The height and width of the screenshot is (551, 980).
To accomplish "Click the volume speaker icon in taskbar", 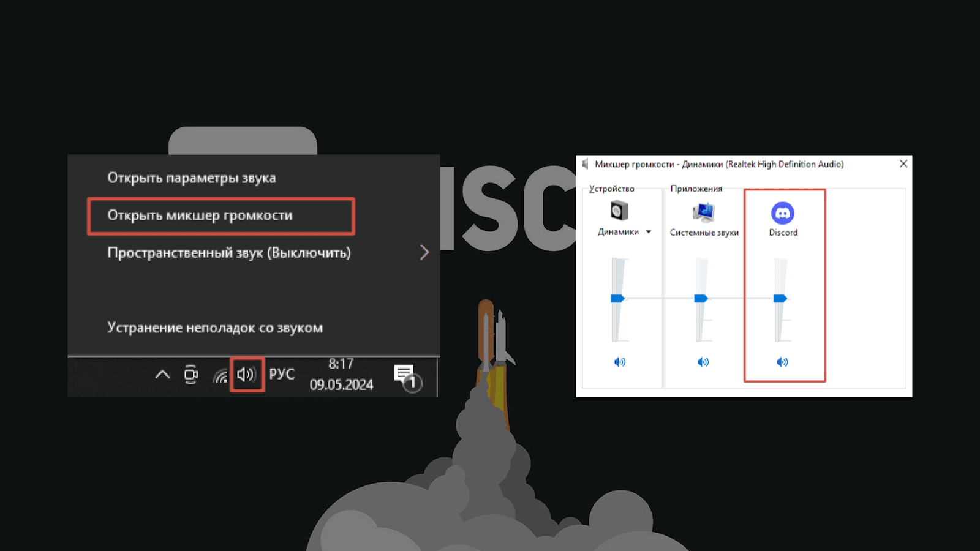I will pos(247,374).
